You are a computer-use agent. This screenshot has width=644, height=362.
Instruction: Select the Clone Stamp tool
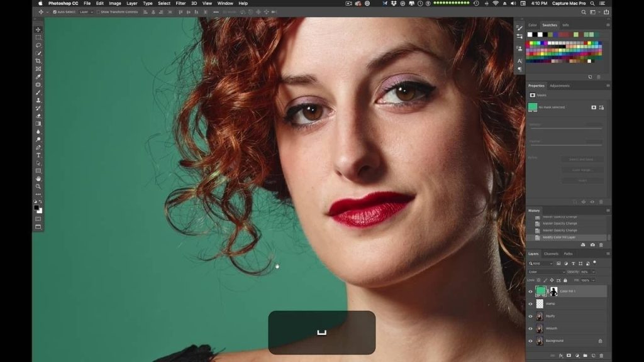[38, 101]
